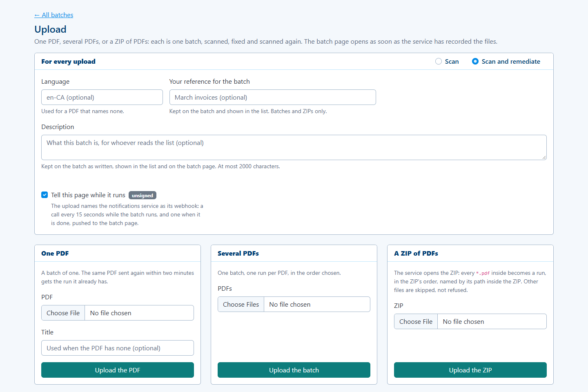This screenshot has width=588, height=392.
Task: Click the A ZIP of PDFs card title
Action: 416,253
